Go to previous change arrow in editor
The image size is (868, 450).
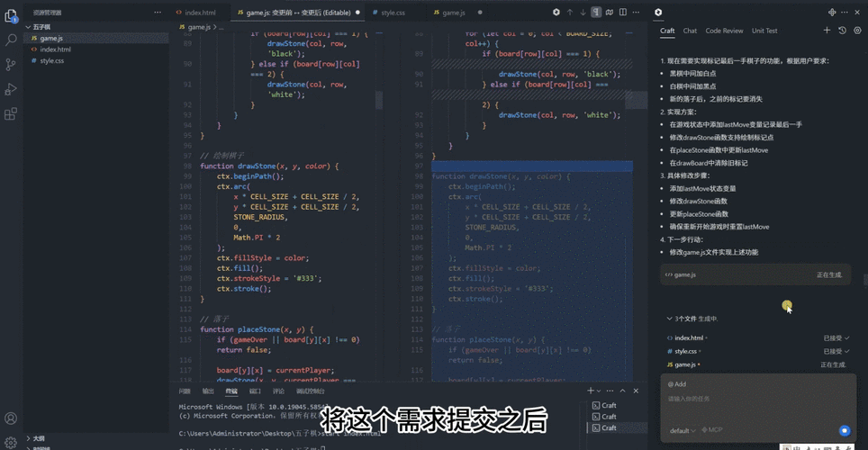click(x=569, y=13)
